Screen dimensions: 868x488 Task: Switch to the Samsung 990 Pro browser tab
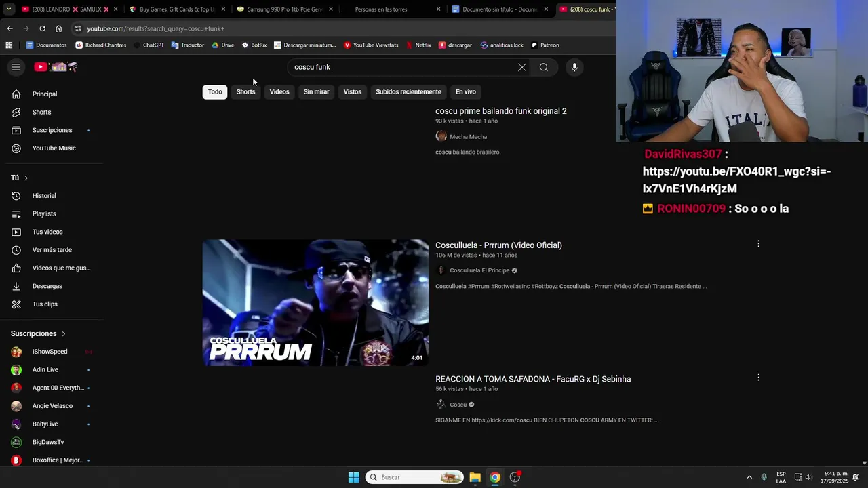coord(284,9)
